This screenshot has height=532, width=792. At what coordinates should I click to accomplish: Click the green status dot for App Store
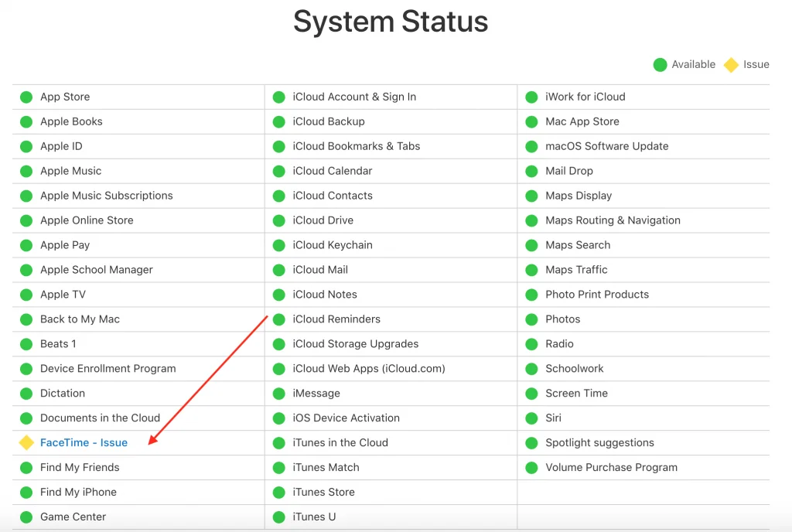[26, 97]
